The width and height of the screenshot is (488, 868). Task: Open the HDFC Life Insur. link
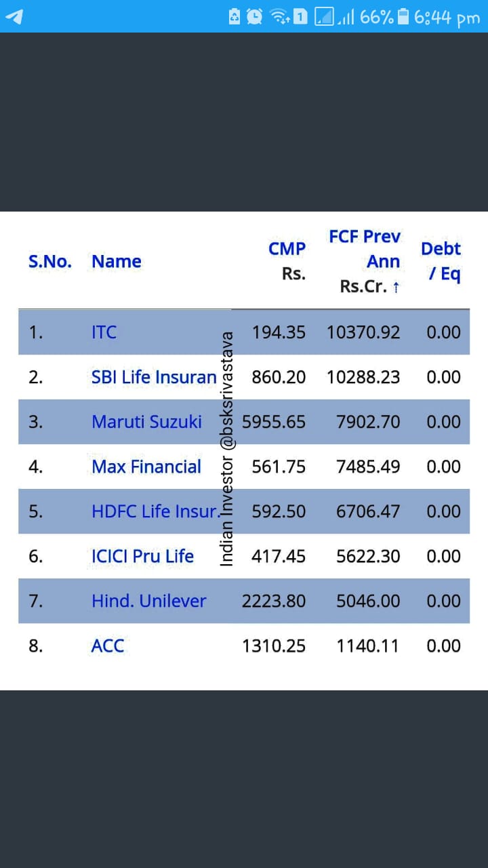point(156,511)
